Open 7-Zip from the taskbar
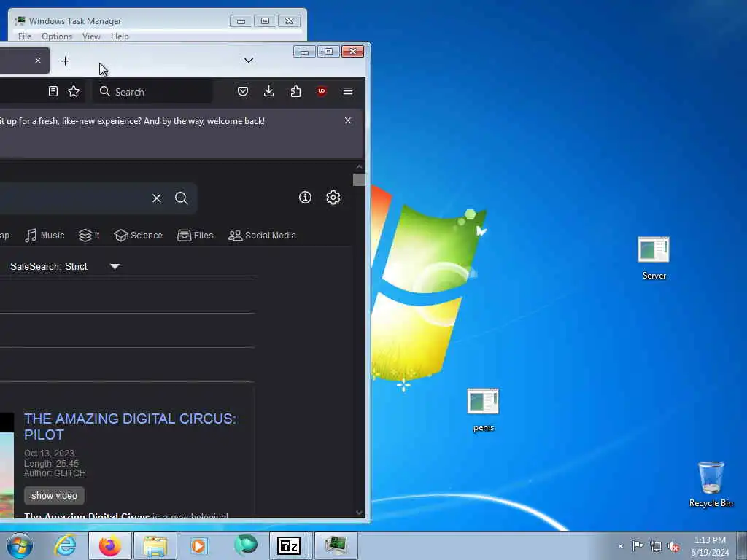Screen dimensions: 747x560 289,545
